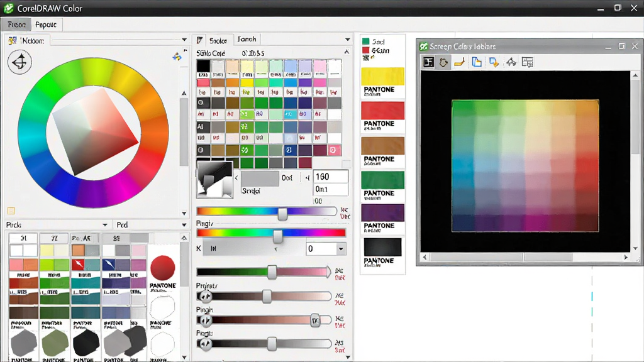The image size is (644, 362).
Task: Click the blue page icon in Screen Colors toolbar
Action: (477, 62)
